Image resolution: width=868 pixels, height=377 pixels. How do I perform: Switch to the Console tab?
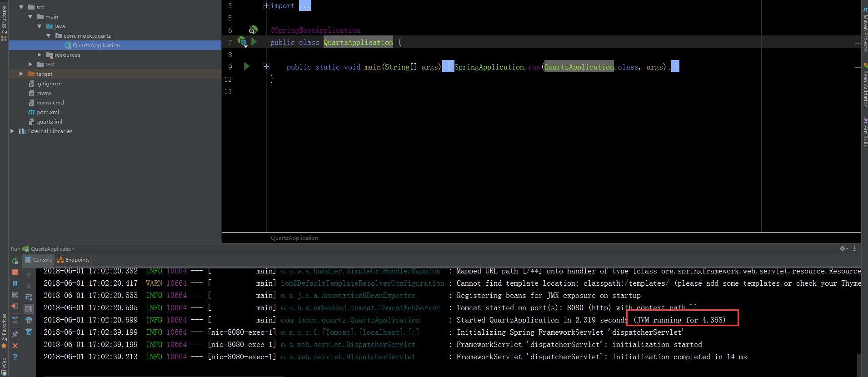tap(39, 260)
